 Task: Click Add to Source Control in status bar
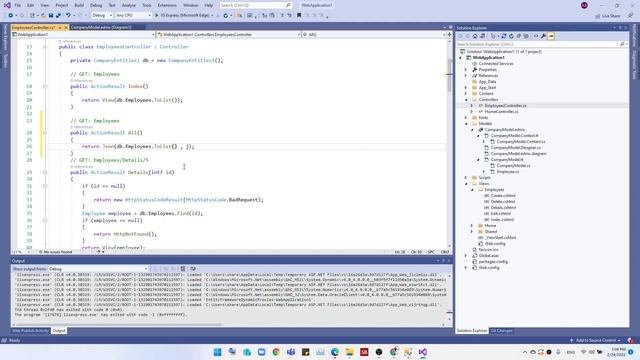click(x=596, y=340)
